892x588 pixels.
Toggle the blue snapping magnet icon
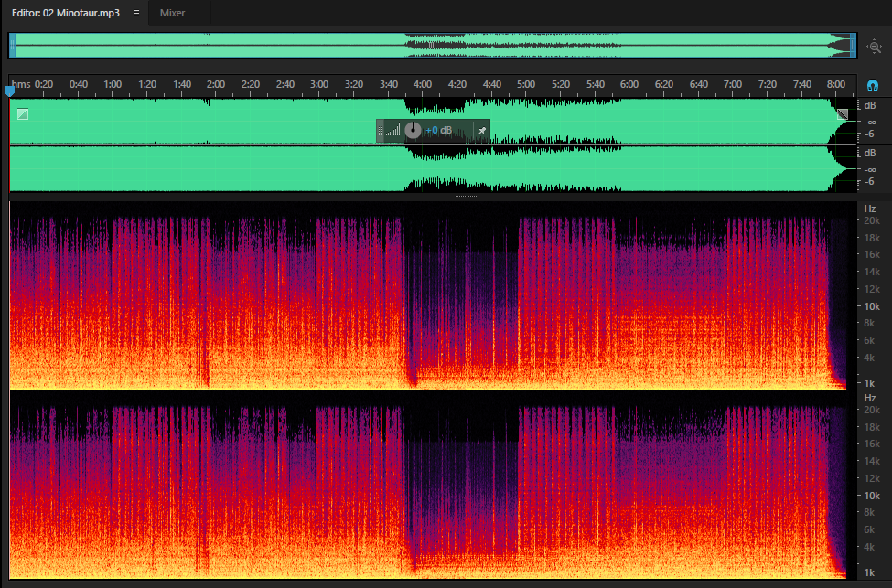pyautogui.click(x=872, y=85)
